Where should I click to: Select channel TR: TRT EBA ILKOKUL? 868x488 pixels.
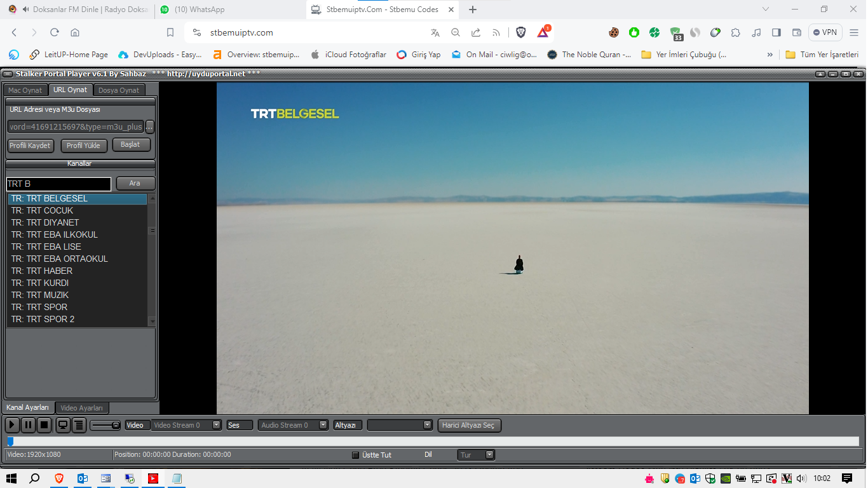pyautogui.click(x=78, y=234)
